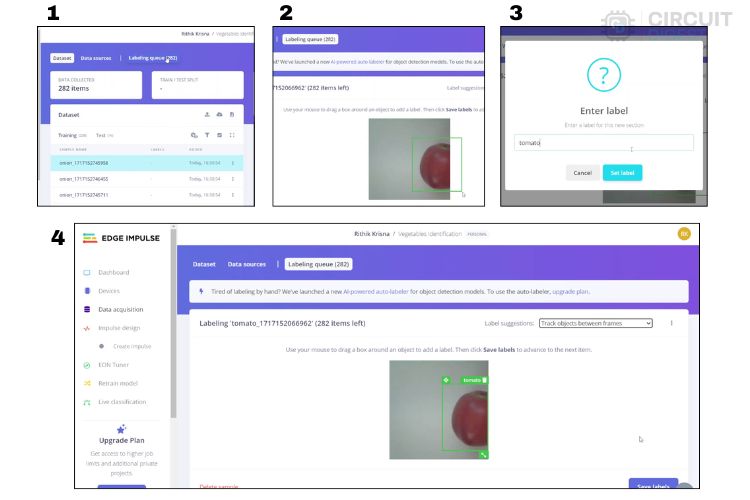
Task: Select Dataset tab in panel 4
Action: coord(204,264)
